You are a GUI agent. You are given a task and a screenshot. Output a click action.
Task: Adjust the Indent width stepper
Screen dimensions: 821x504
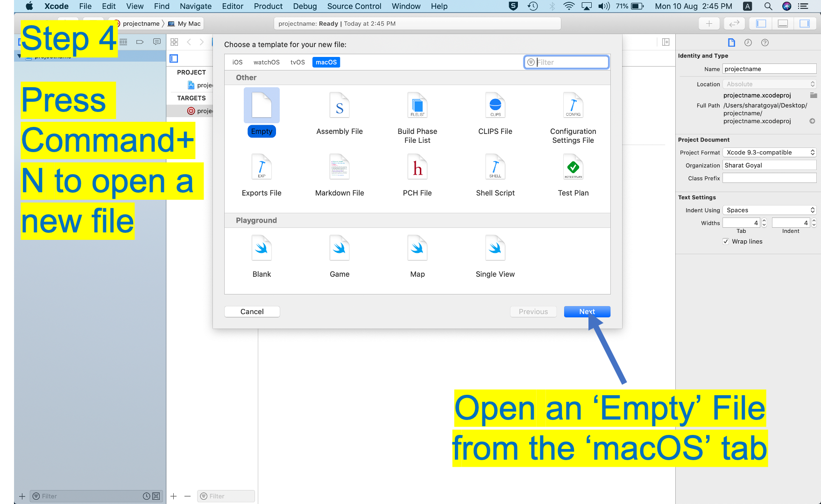click(814, 223)
